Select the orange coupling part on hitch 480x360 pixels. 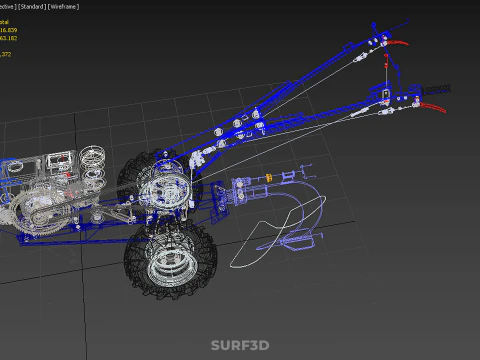pyautogui.click(x=269, y=177)
